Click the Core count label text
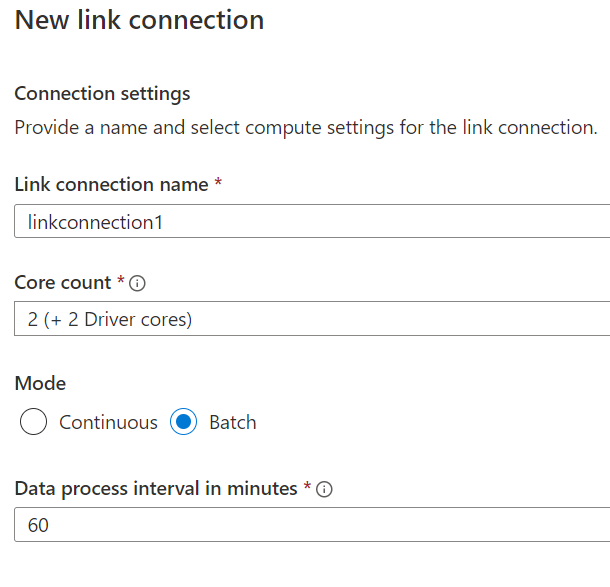 63,282
